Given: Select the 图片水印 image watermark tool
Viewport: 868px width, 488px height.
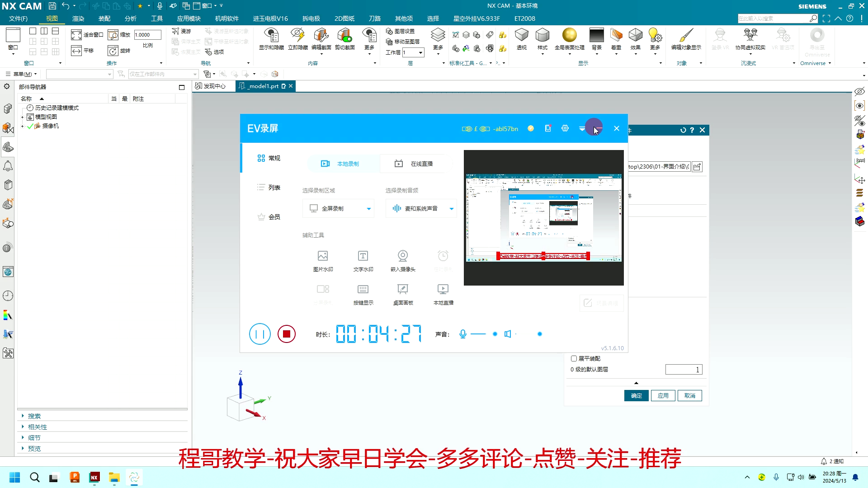Looking at the screenshot, I should 323,256.
